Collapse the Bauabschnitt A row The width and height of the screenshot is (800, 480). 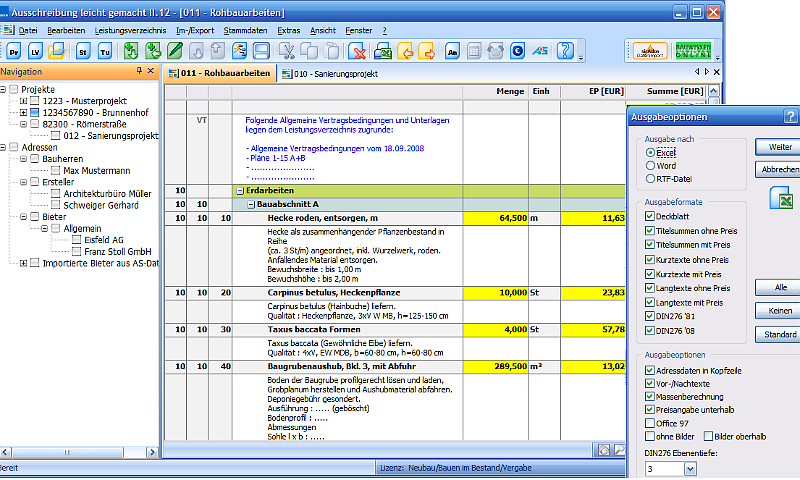(x=251, y=205)
